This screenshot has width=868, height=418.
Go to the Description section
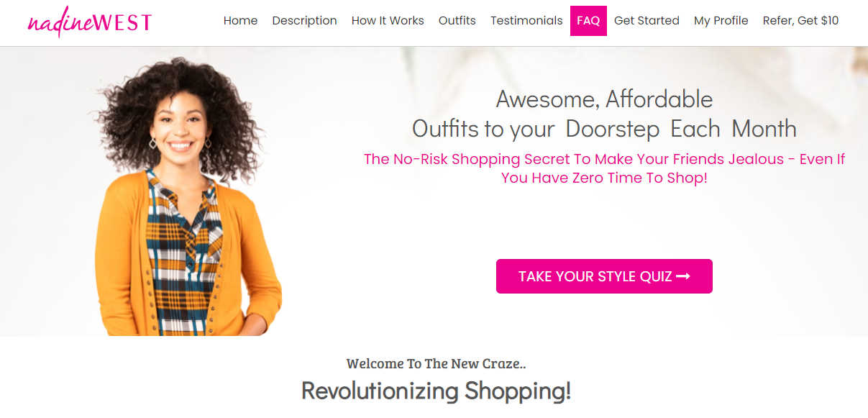[304, 21]
